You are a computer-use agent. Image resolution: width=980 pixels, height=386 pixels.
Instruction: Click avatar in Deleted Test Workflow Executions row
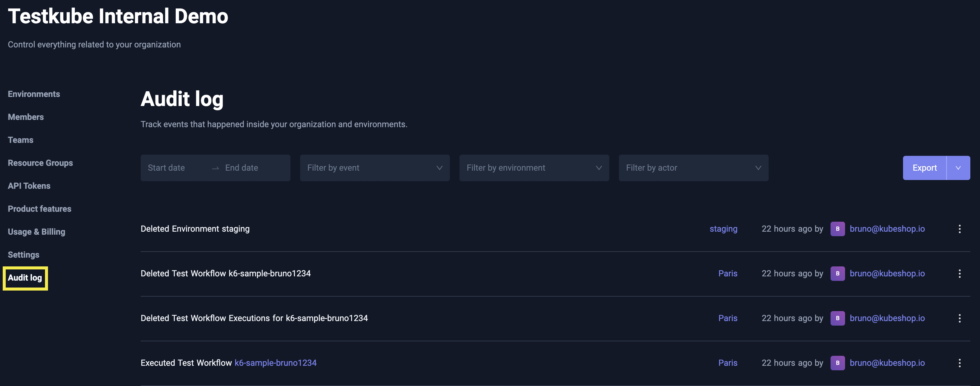[837, 318]
